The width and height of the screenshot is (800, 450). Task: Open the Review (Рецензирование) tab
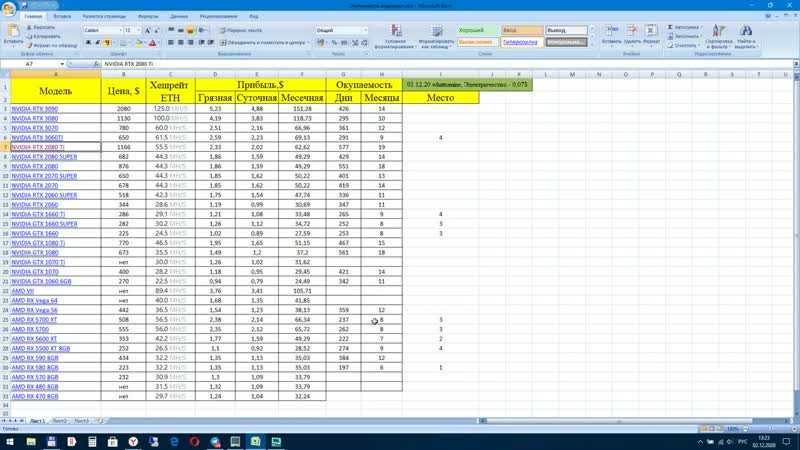(x=218, y=16)
